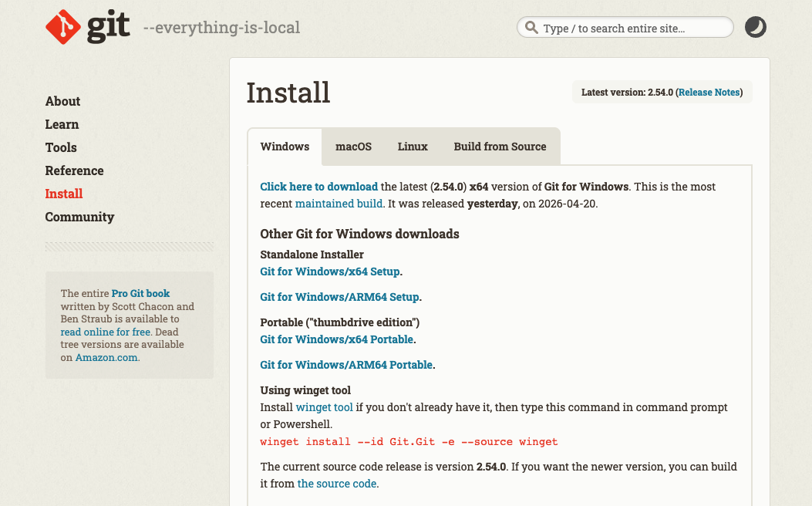Open the source code link
Viewport: 812px width, 506px height.
[336, 484]
